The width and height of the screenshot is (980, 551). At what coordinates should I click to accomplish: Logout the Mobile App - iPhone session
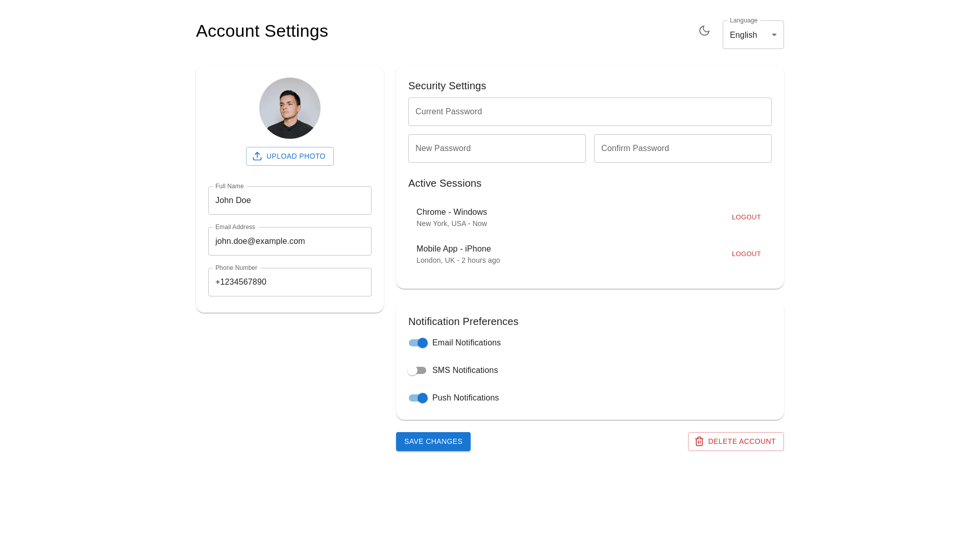coord(746,254)
